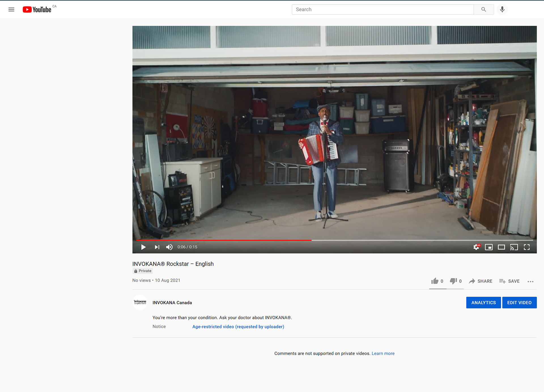
Task: Open the ANALYTICS page
Action: (483, 302)
